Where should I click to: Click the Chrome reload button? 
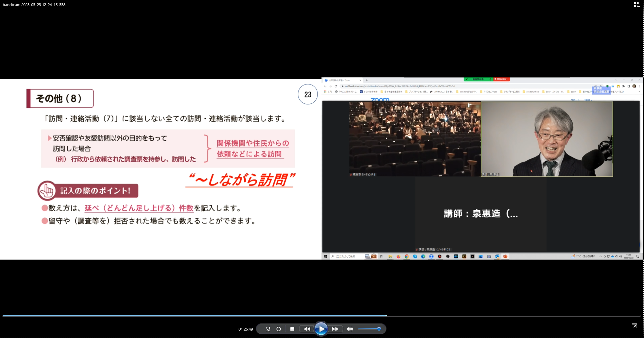[x=336, y=86]
